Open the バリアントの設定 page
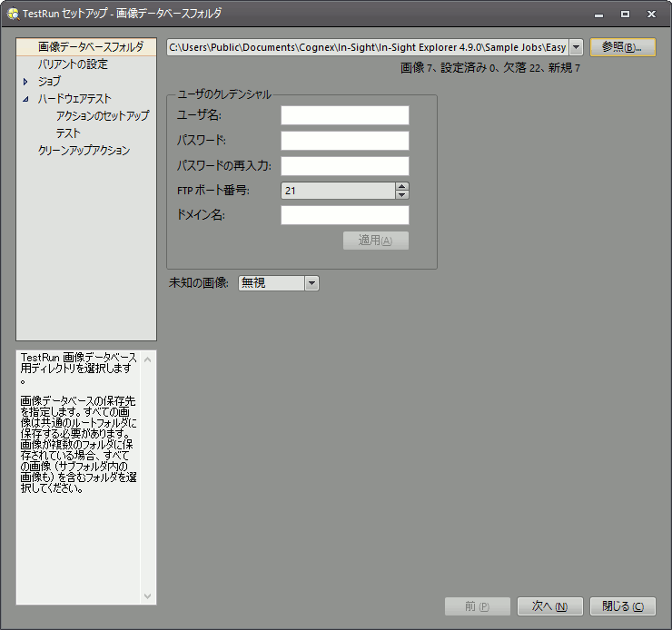This screenshot has height=630, width=672. click(73, 64)
